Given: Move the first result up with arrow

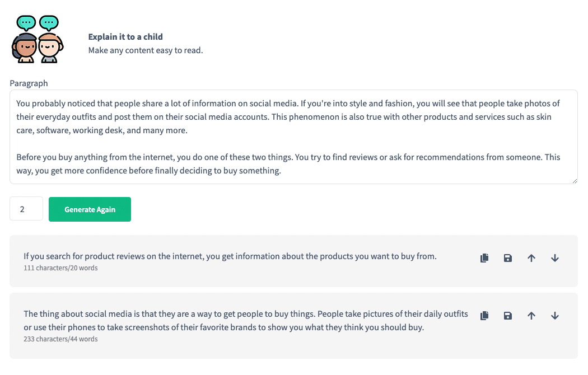Looking at the screenshot, I should (x=531, y=257).
